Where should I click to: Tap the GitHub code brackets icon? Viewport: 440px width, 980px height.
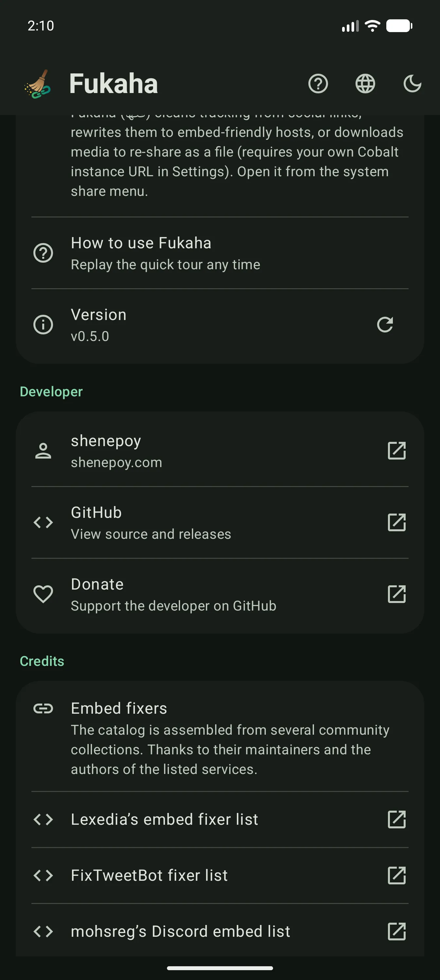pyautogui.click(x=43, y=522)
